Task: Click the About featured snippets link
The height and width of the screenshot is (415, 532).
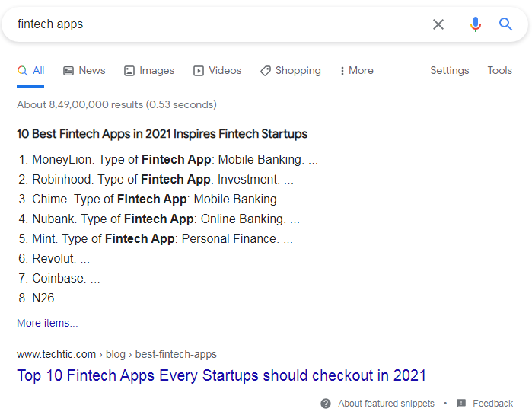Action: point(386,404)
